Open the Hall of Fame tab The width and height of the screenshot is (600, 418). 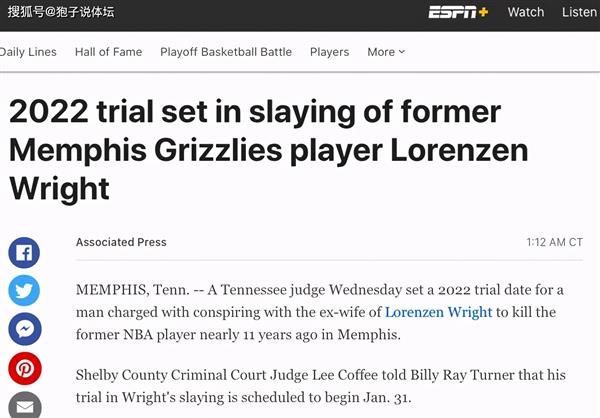(108, 52)
